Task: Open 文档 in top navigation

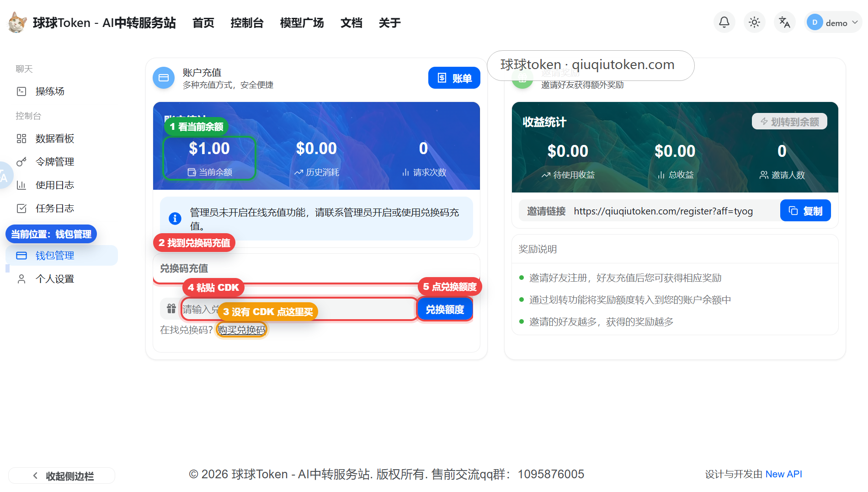Action: tap(351, 23)
